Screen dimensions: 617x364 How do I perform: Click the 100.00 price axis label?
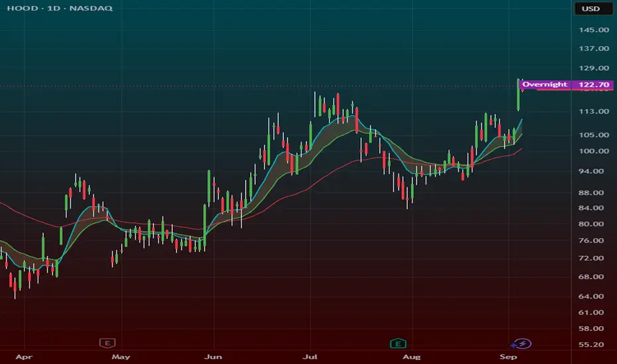[594, 151]
